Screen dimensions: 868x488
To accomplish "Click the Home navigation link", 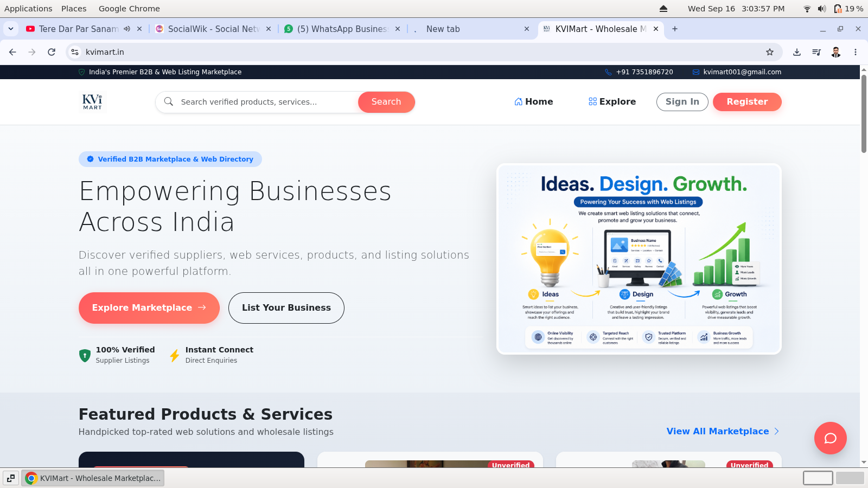I will tap(534, 101).
